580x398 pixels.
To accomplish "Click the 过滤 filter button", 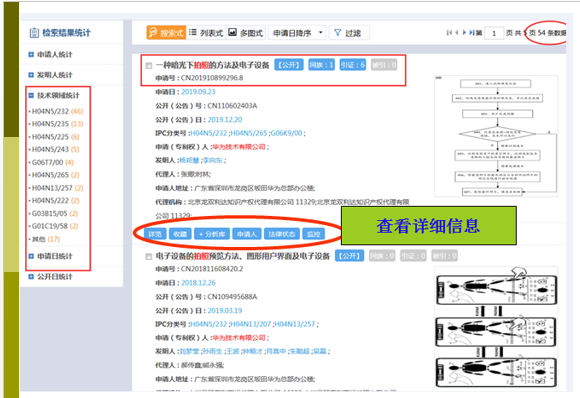I will (x=349, y=33).
